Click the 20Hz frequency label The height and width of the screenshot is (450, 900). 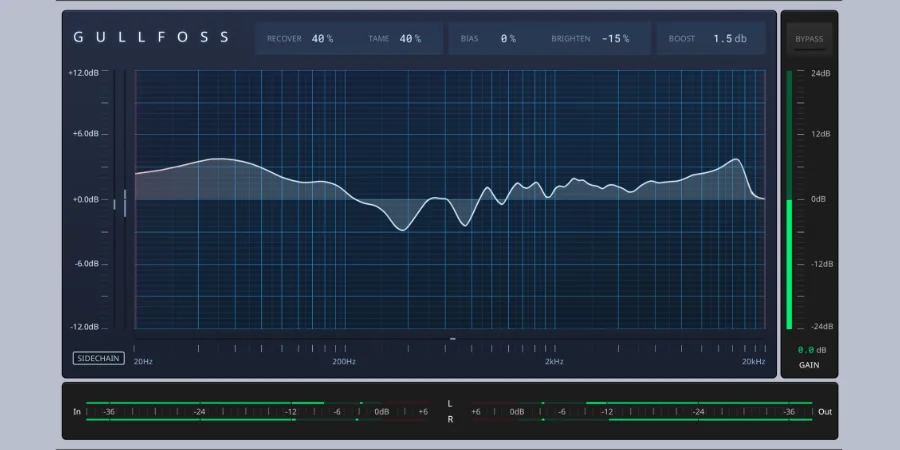[x=143, y=362]
